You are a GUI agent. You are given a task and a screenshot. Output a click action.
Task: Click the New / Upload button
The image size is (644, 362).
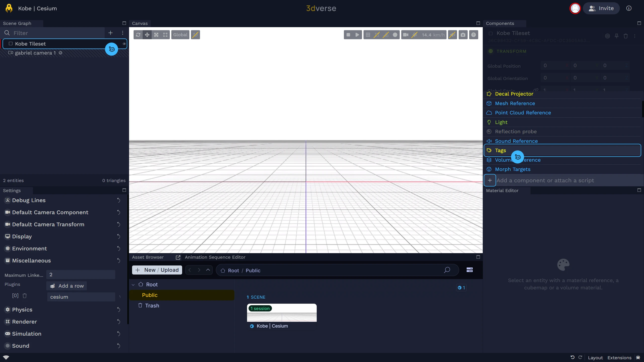[x=157, y=270]
